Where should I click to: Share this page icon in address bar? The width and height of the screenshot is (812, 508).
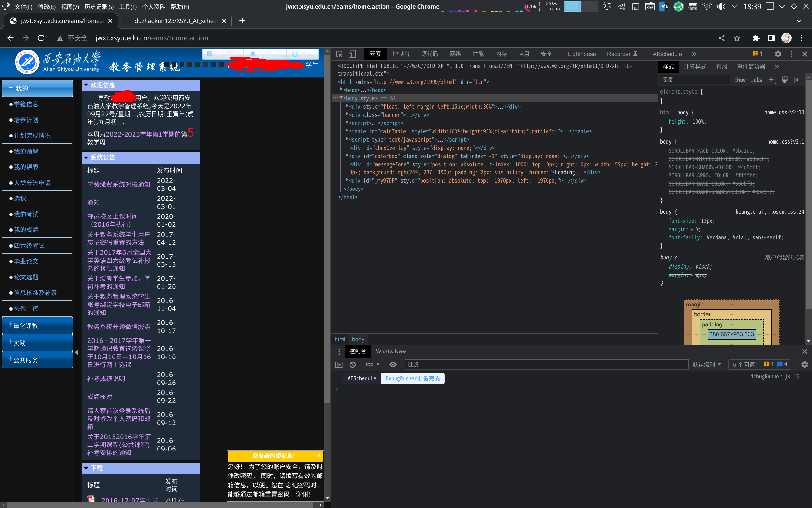721,38
